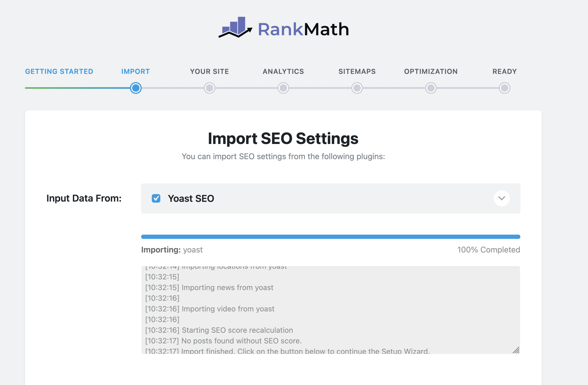Click the Your Site step circle

click(210, 88)
